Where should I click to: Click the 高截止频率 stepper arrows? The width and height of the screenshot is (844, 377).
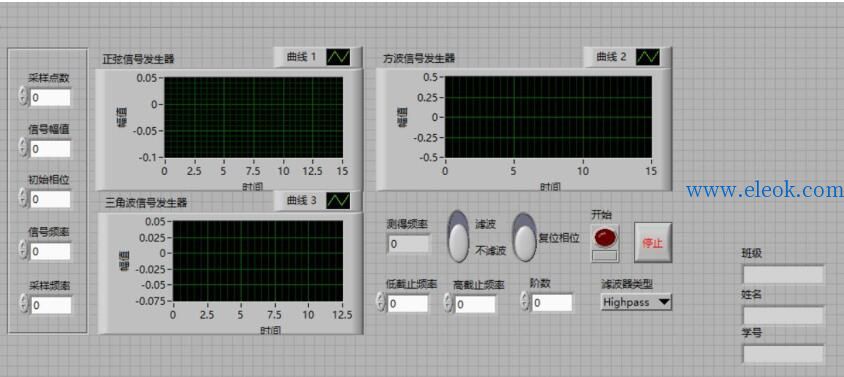448,303
